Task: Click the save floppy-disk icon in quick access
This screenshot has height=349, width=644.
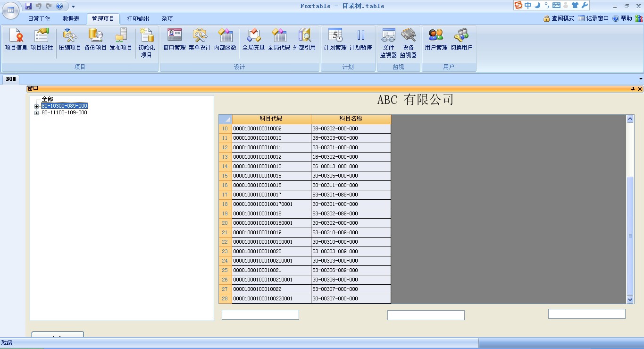Action: click(28, 6)
